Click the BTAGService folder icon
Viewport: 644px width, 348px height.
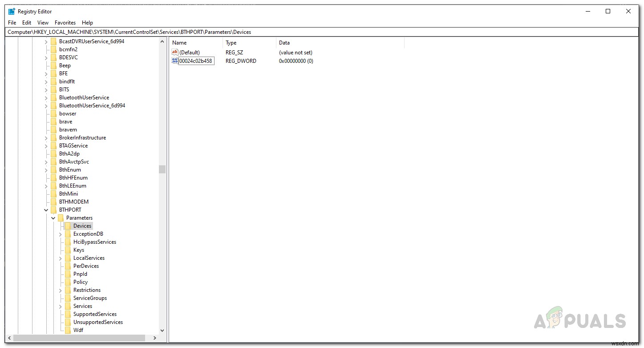53,146
